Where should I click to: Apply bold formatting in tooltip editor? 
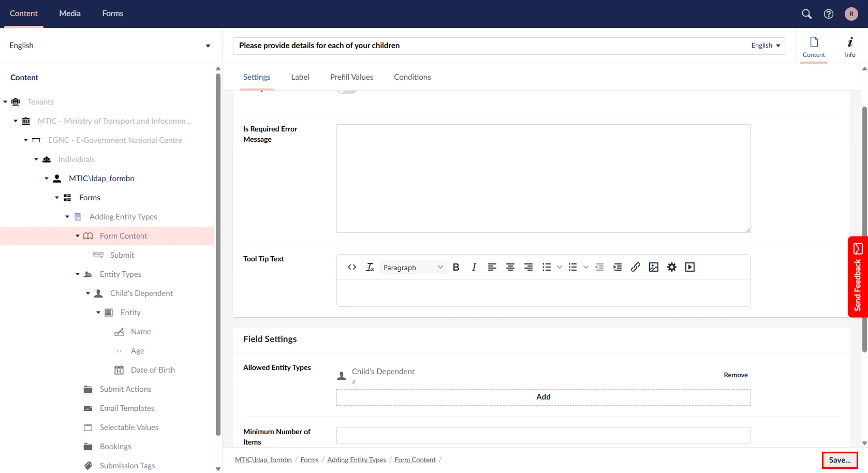(456, 267)
